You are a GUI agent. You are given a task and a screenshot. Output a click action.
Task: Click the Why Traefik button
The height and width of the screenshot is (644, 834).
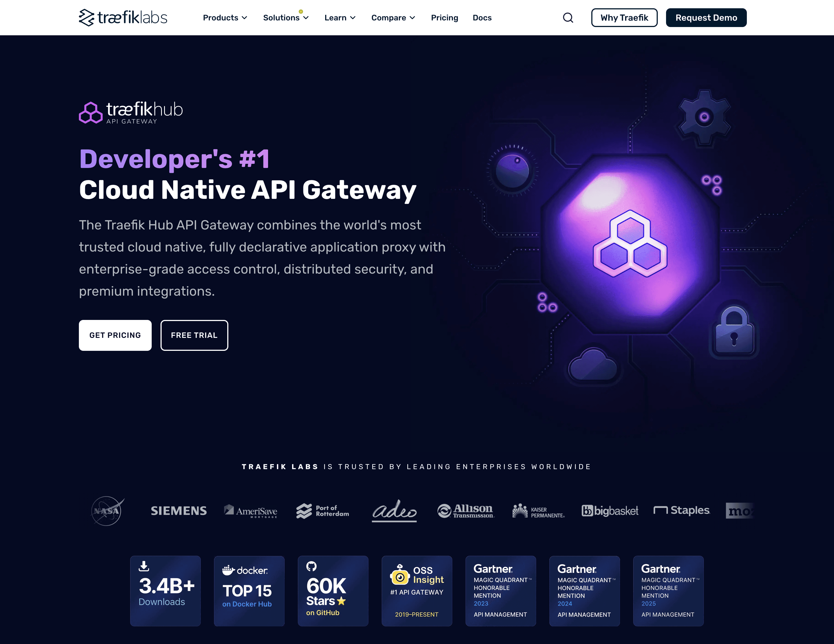(x=624, y=18)
